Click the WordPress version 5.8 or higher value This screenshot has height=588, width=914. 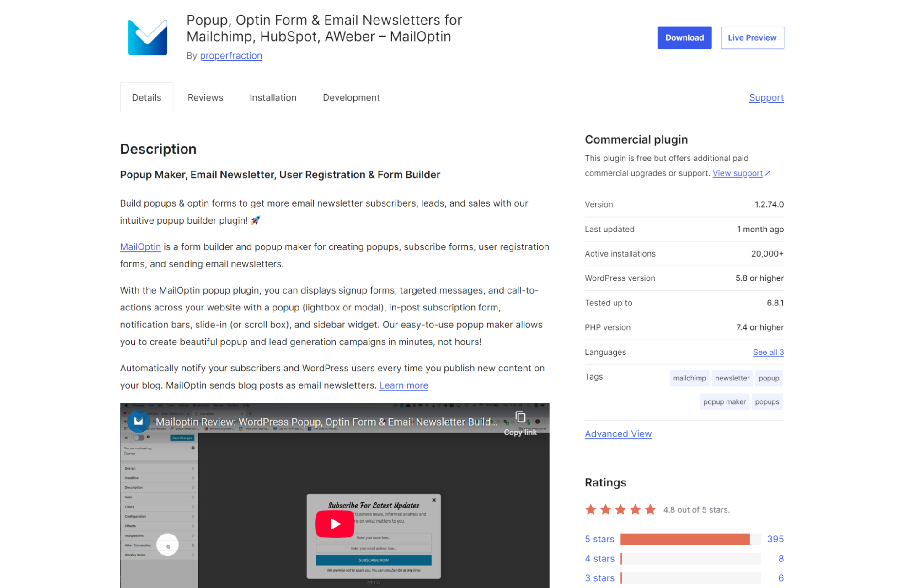[759, 278]
